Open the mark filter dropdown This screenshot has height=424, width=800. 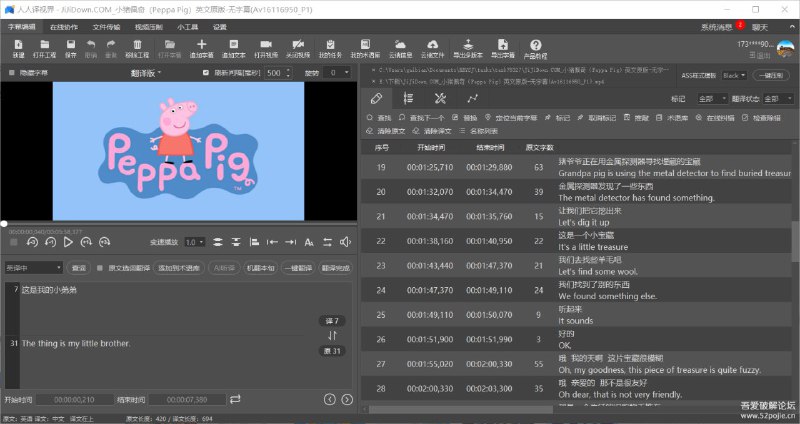coord(712,98)
